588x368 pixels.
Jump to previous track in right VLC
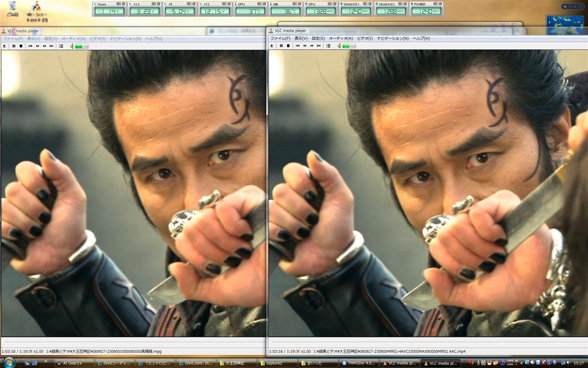click(x=297, y=45)
